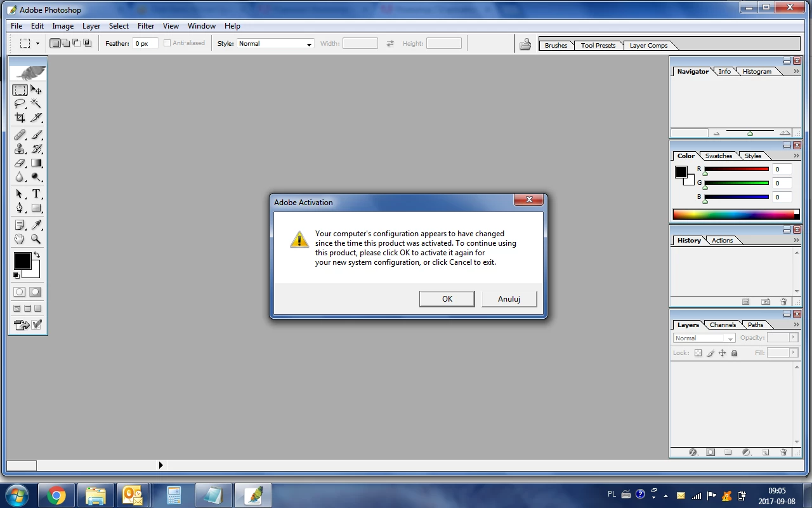The image size is (812, 508).
Task: Switch to the Actions tab
Action: pyautogui.click(x=722, y=240)
